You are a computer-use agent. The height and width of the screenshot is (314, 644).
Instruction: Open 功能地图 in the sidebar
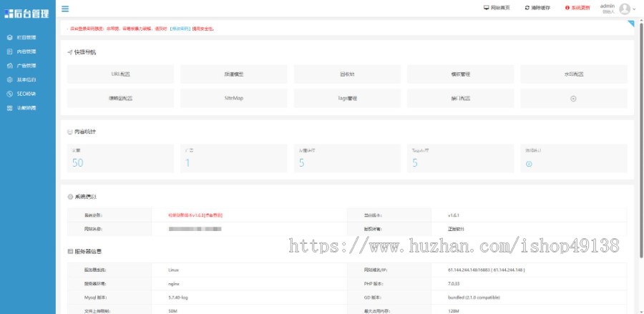(x=27, y=108)
